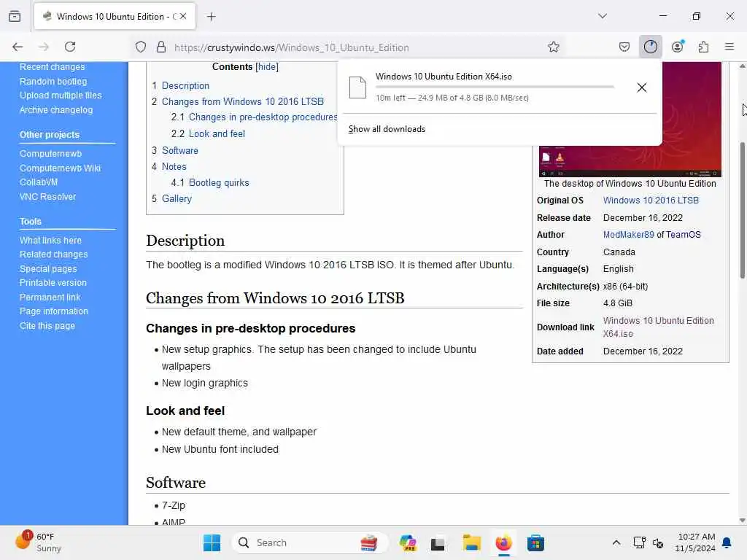
Task: Open Extensions puzzle icon
Action: coord(703,47)
